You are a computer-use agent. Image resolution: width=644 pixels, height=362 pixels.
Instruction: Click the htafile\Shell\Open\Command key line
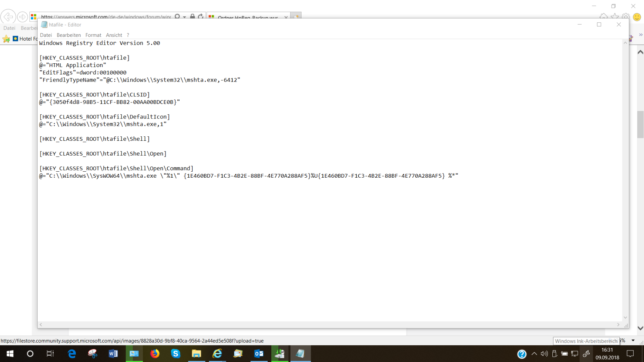116,168
